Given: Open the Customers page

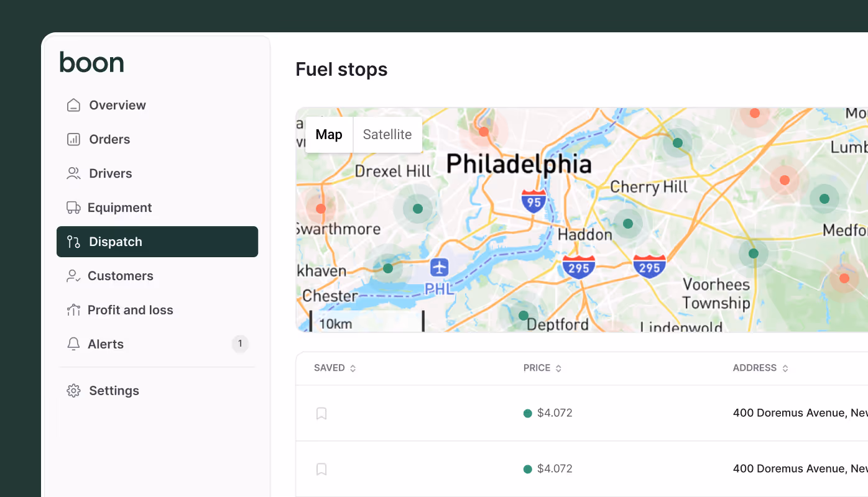Looking at the screenshot, I should click(157, 276).
